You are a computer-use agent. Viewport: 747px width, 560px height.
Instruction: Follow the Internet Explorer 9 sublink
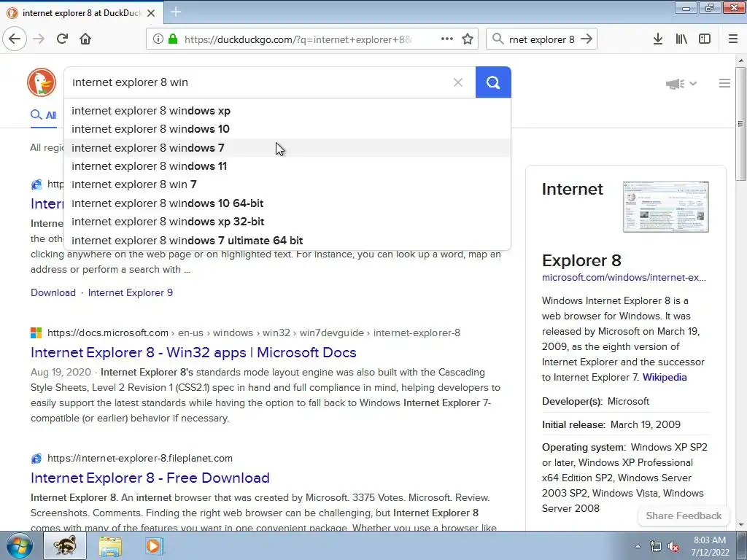tap(130, 292)
